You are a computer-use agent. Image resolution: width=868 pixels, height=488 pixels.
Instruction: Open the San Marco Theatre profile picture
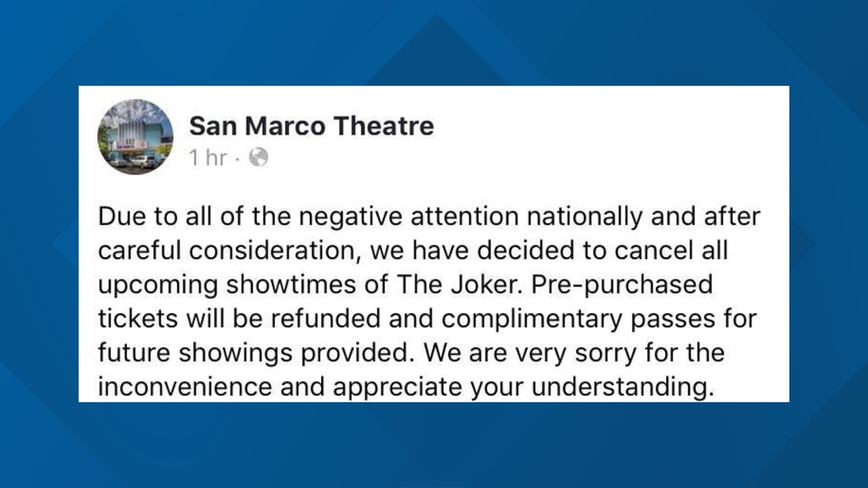pyautogui.click(x=135, y=137)
